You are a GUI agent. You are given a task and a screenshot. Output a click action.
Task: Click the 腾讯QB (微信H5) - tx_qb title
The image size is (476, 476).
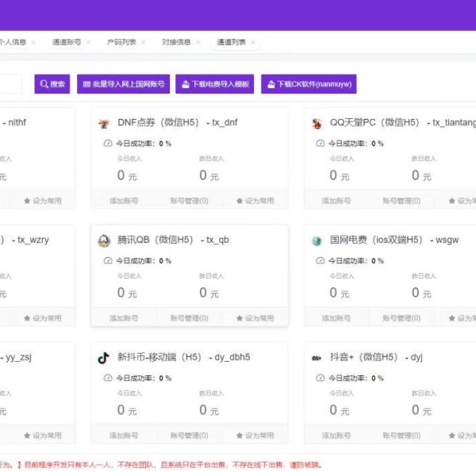click(173, 240)
